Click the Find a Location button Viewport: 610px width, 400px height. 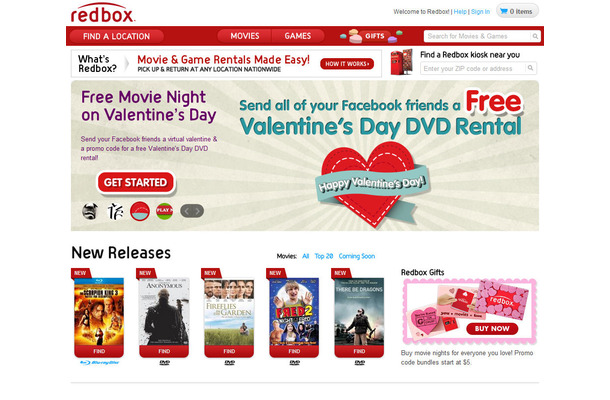click(116, 37)
